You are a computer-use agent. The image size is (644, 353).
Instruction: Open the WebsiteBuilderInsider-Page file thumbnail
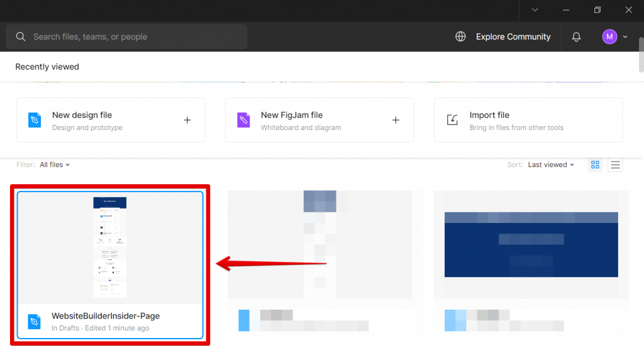[110, 248]
